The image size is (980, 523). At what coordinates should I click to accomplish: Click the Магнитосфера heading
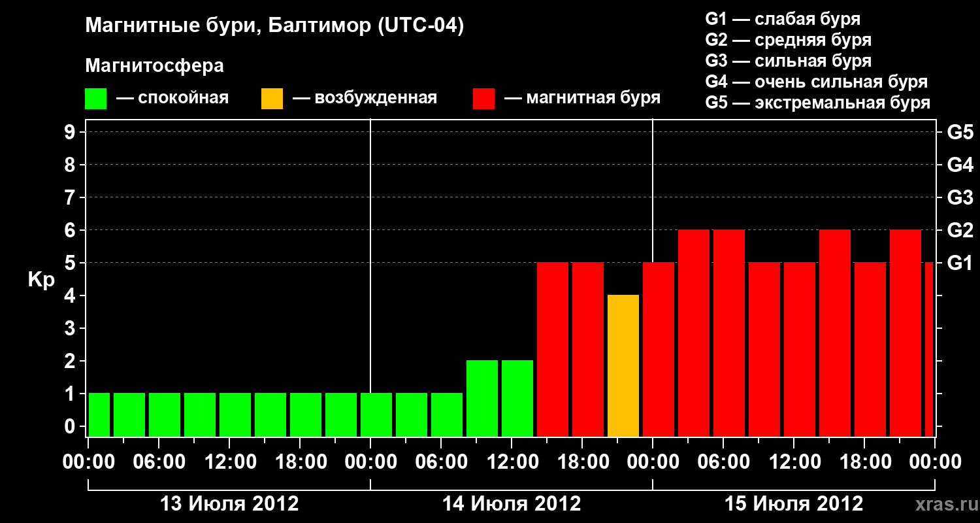click(155, 66)
